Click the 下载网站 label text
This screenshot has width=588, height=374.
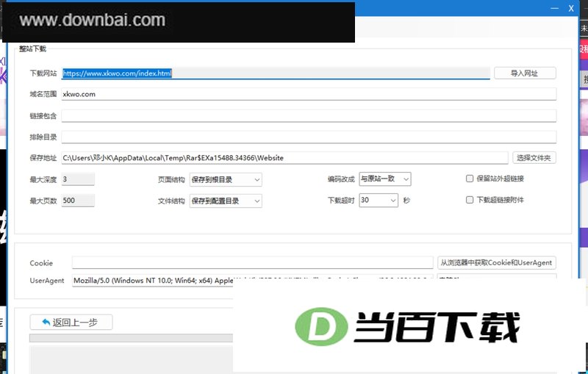[x=43, y=73]
